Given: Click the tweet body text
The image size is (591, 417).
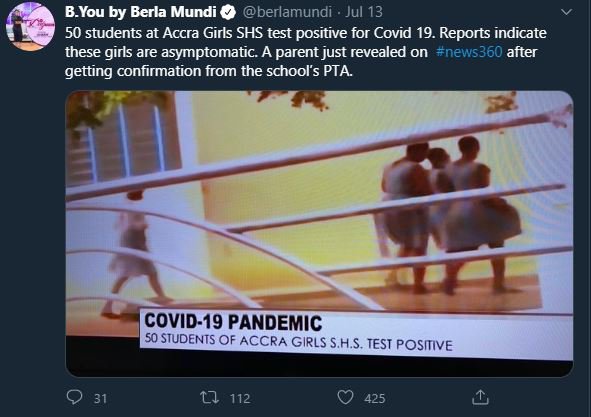Looking at the screenshot, I should [306, 52].
